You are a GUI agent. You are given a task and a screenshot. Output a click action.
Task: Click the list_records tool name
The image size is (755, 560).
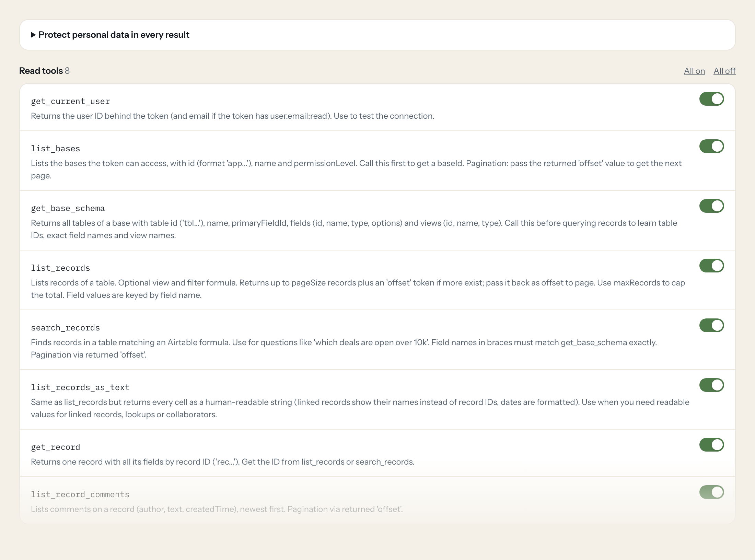point(60,268)
